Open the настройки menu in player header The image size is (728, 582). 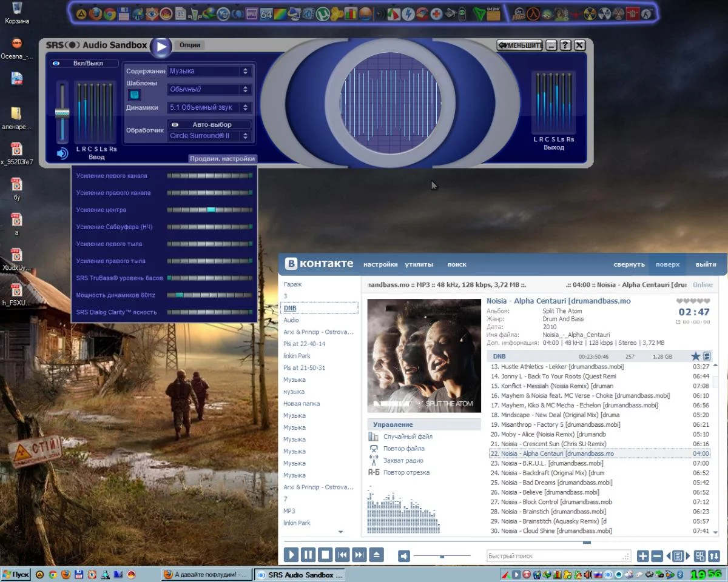380,264
